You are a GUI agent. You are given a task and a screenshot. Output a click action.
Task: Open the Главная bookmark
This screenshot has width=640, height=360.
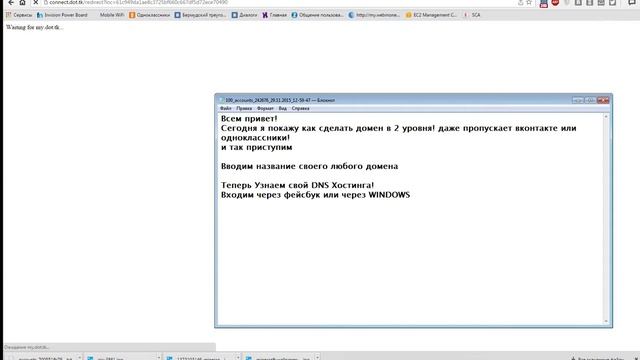click(x=275, y=15)
